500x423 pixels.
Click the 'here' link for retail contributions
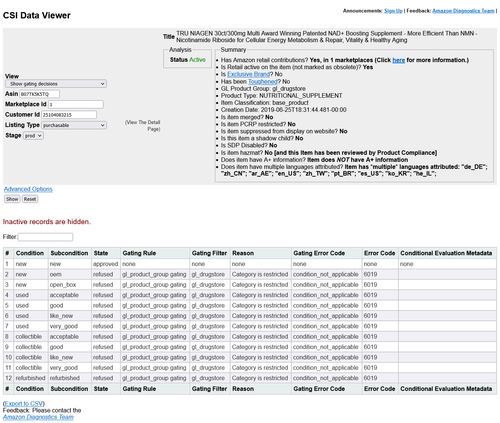(x=399, y=60)
